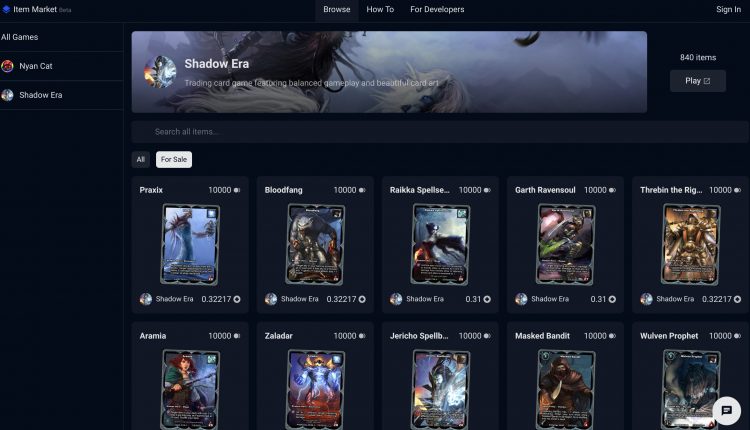Click the coin icon beside Garth Ravensoul price
The height and width of the screenshot is (430, 750).
click(612, 299)
